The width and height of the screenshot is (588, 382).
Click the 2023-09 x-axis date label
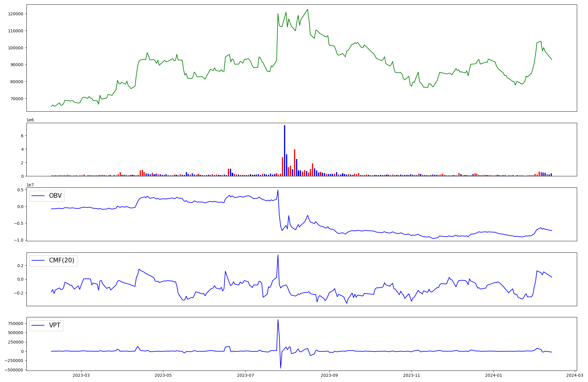[329, 375]
